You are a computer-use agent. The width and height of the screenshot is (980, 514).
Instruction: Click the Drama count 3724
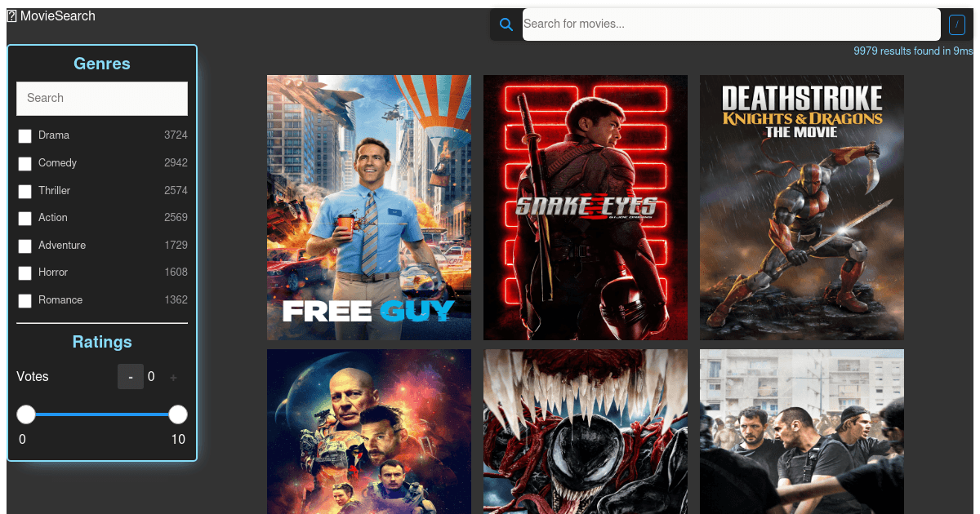click(176, 135)
